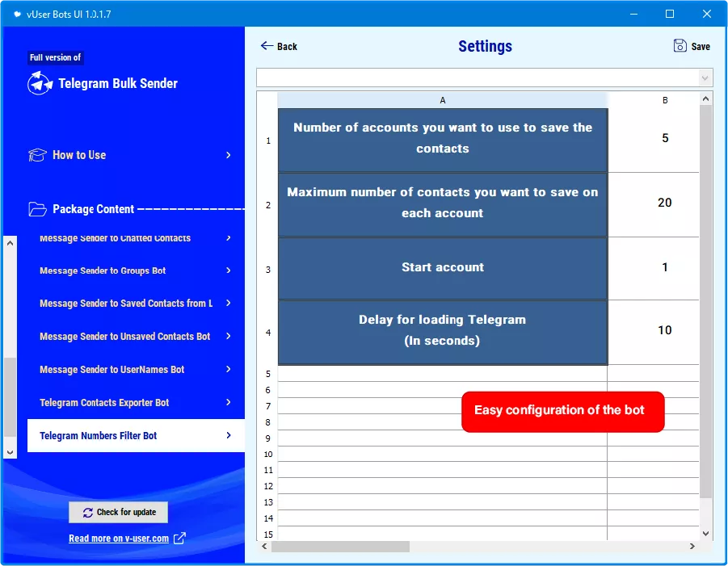
Task: Click Check for update button
Action: [x=119, y=512]
